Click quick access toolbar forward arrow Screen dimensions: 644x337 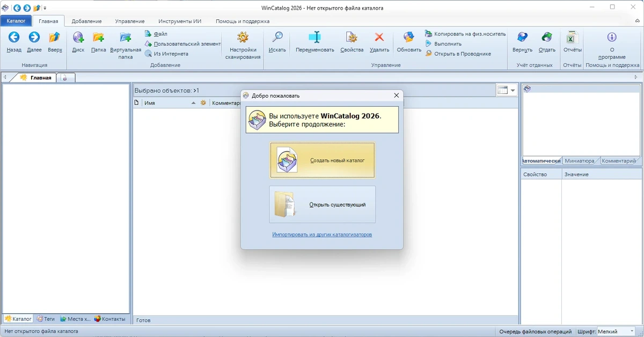26,8
